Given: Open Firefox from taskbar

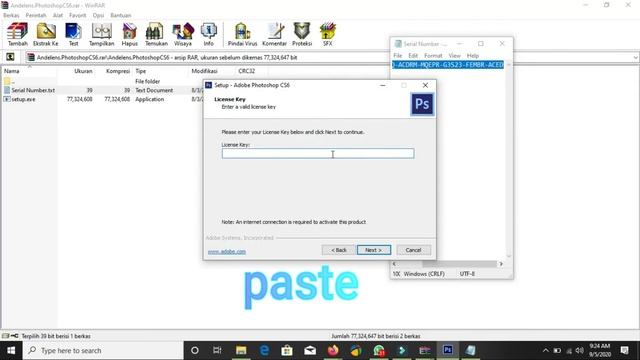Looking at the screenshot, I should point(333,350).
